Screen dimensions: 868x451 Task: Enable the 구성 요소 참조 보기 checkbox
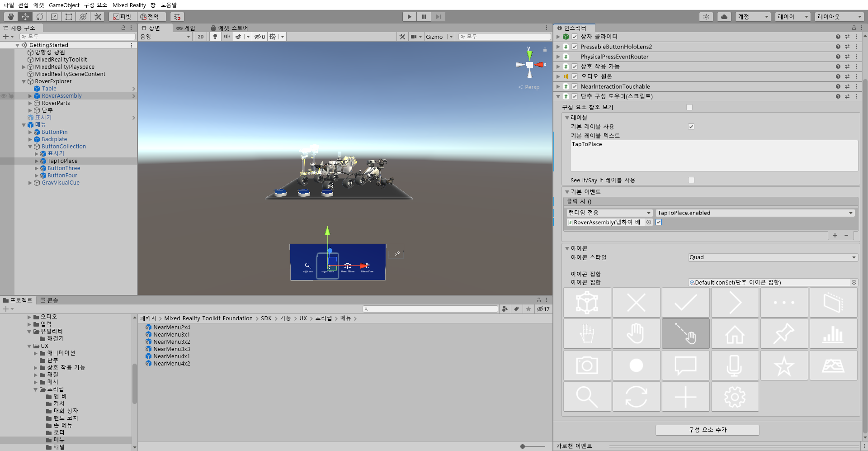(689, 107)
